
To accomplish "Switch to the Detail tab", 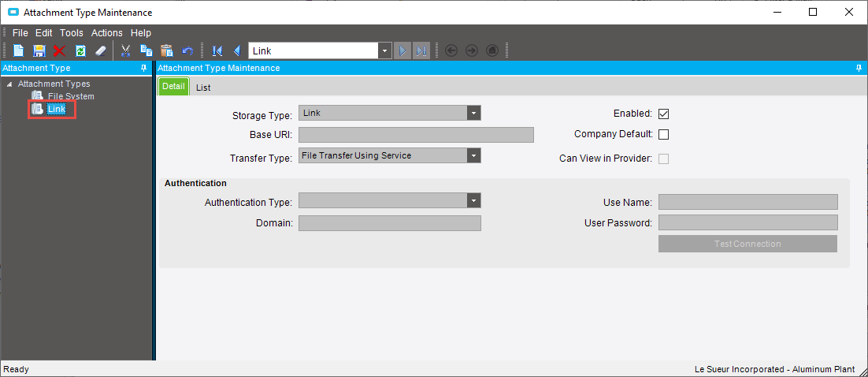I will click(174, 87).
